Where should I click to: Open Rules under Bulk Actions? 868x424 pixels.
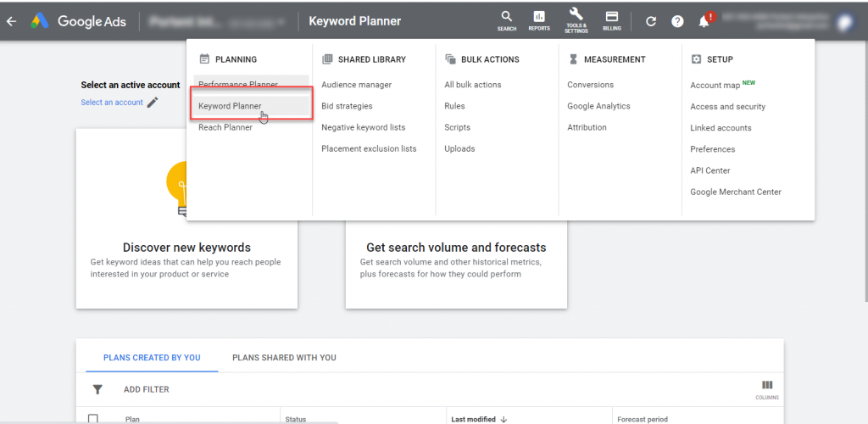454,106
